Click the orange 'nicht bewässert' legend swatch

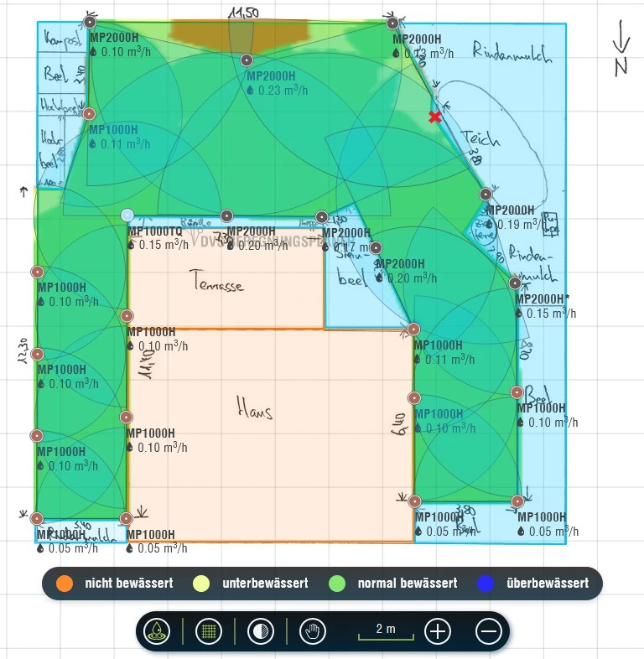[65, 583]
